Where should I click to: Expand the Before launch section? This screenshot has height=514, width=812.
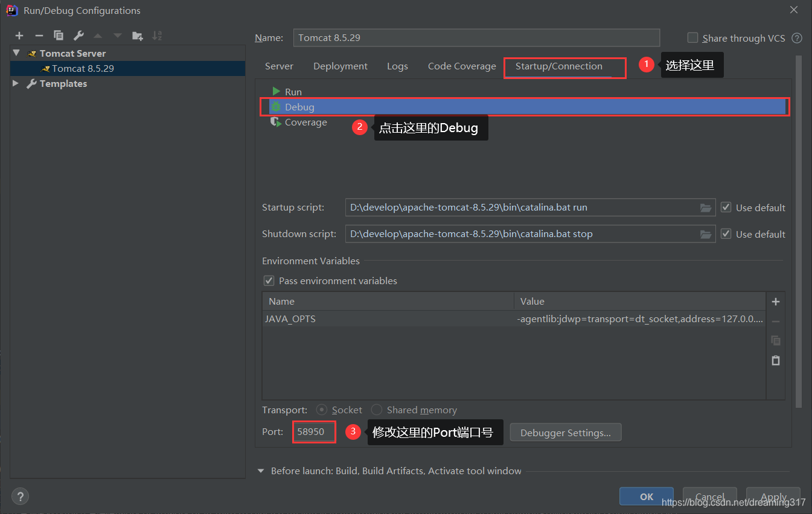(x=260, y=471)
